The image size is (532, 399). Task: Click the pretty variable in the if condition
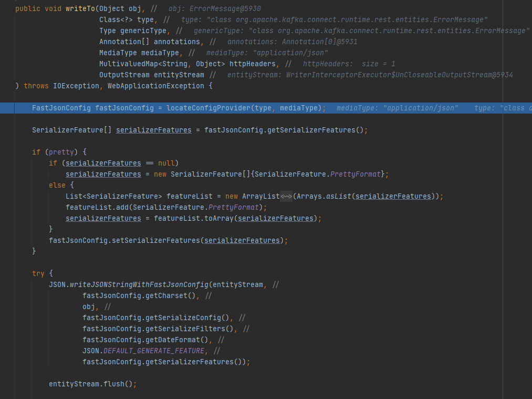point(61,152)
